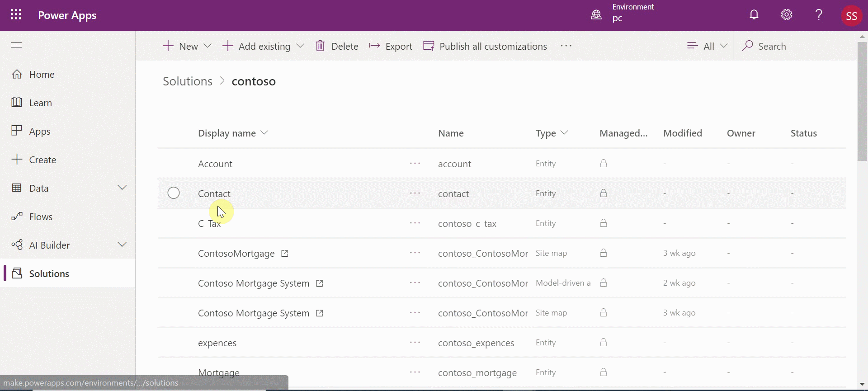
Task: Open more options for expences row
Action: (x=415, y=342)
